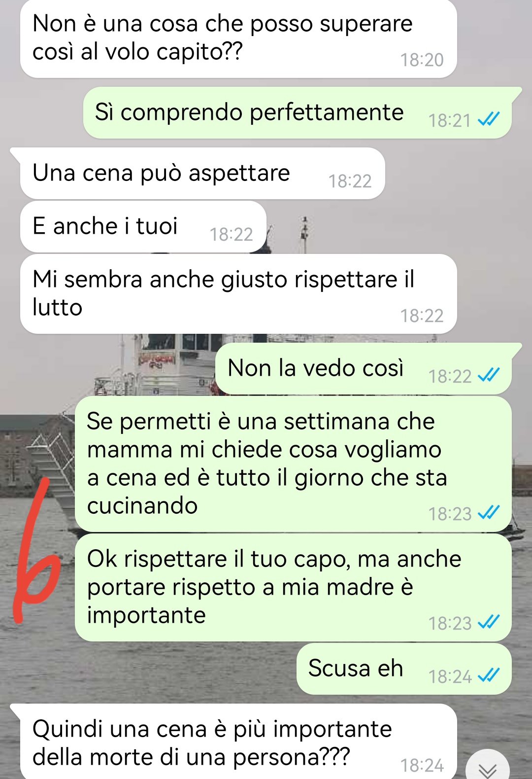Select message 'Una cena può aspettare'
The image size is (532, 779).
point(202,173)
